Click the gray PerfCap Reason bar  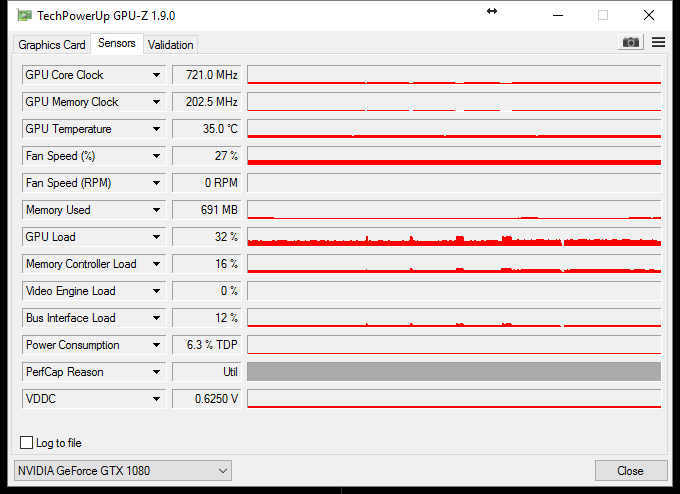454,372
